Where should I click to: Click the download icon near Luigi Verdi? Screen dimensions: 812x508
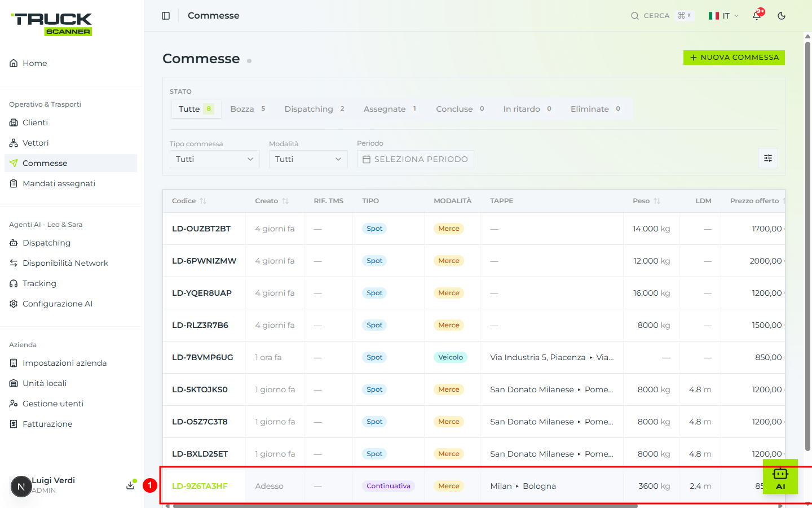[x=130, y=485]
